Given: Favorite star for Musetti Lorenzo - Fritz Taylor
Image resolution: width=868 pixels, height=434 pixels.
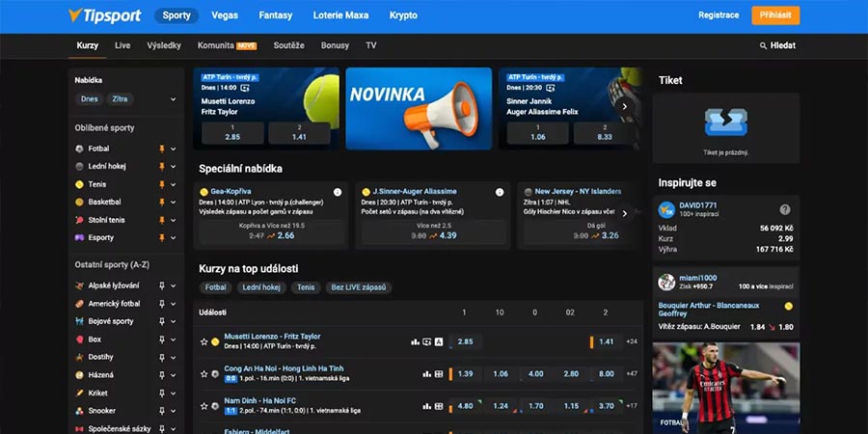Looking at the screenshot, I should pyautogui.click(x=203, y=341).
